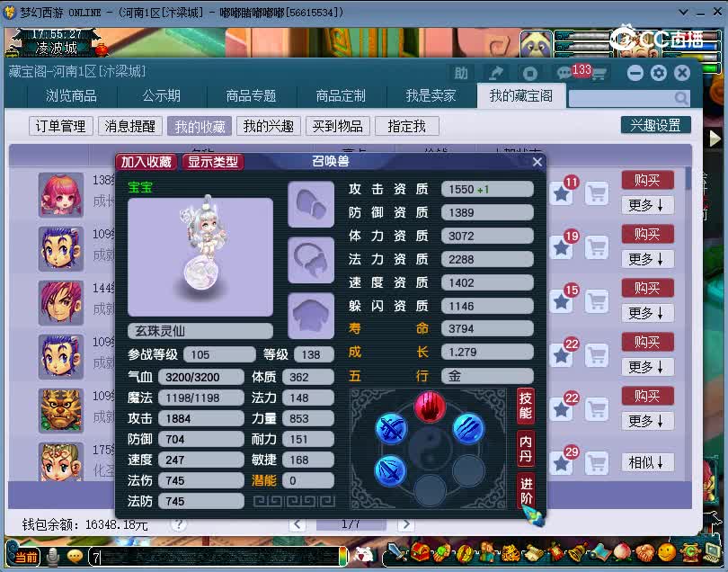Click the share arrow icon

pos(496,74)
